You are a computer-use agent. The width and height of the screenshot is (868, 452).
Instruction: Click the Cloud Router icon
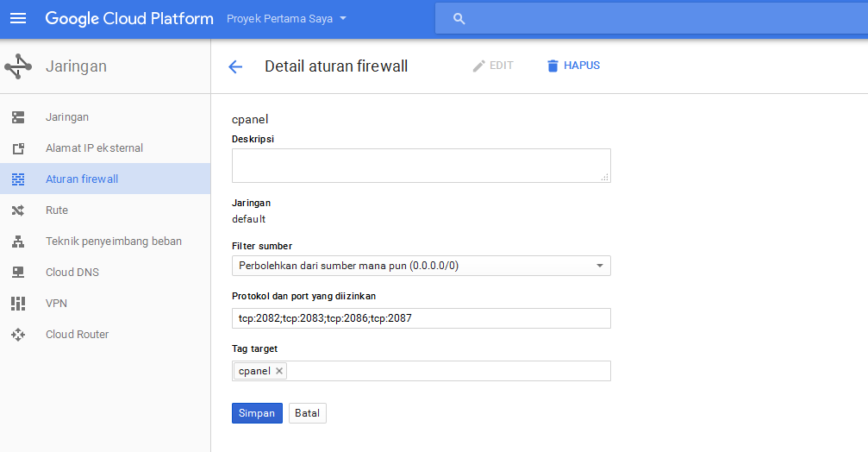coord(18,335)
